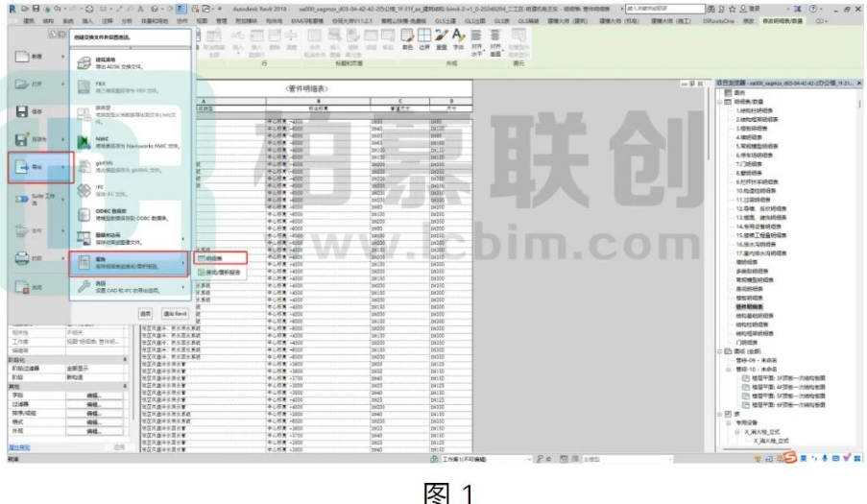867x504 pixels.
Task: Click the Options button at menu bottom
Action: click(145, 313)
